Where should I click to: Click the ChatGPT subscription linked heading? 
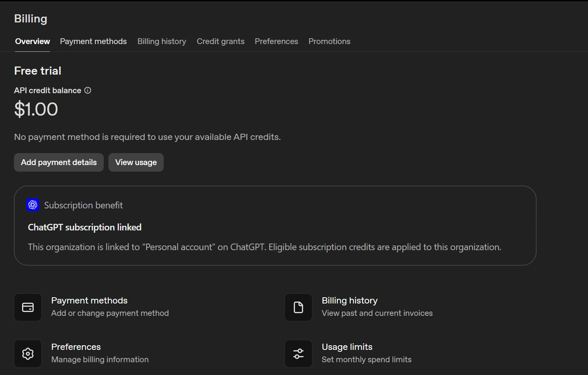(x=85, y=227)
